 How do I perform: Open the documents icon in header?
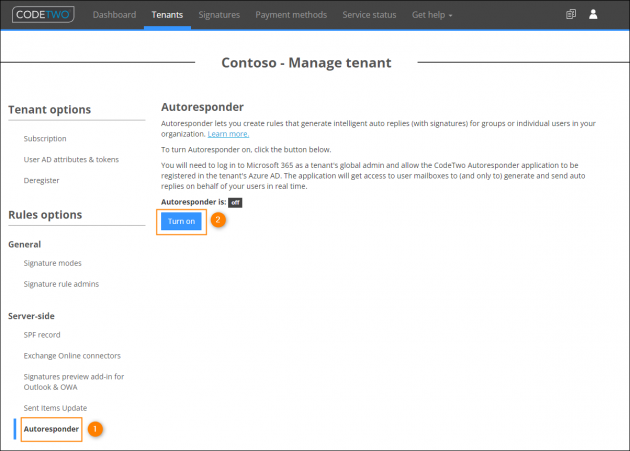pos(571,14)
